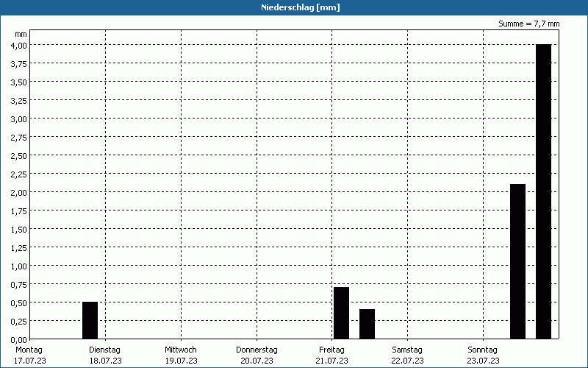
Task: Click the 'Donnerstag' day label
Action: (x=257, y=350)
